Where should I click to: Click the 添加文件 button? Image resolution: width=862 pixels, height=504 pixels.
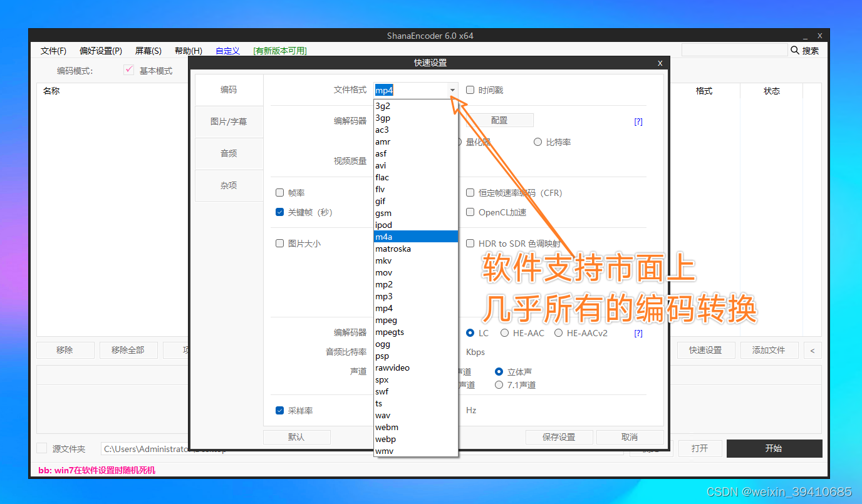[769, 350]
